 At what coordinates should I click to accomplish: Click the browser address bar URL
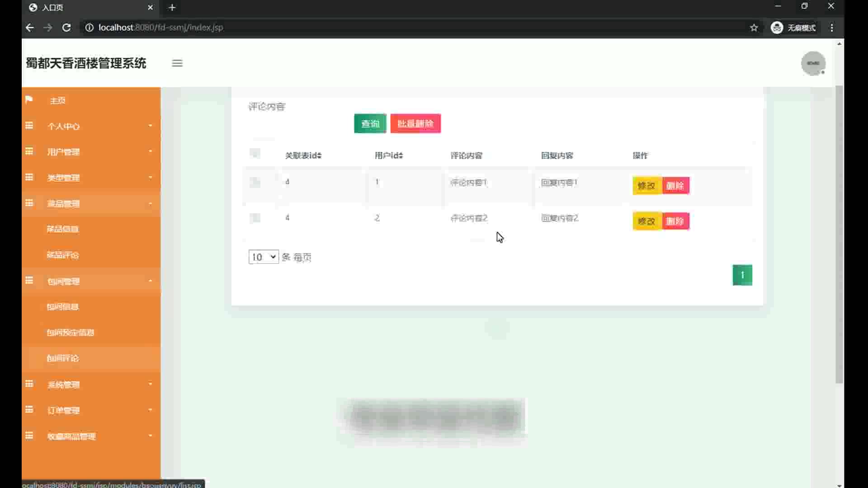[x=160, y=28]
